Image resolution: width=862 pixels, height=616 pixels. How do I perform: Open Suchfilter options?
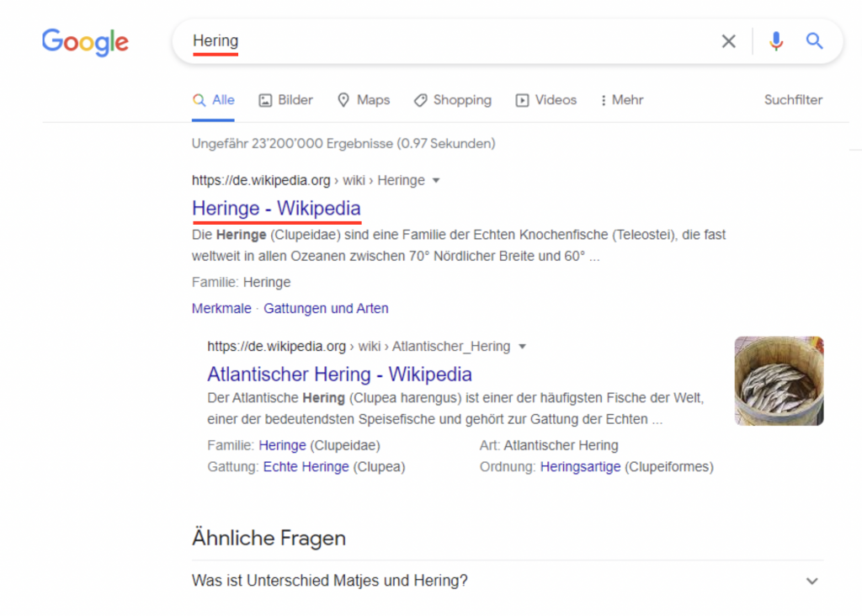click(x=793, y=100)
